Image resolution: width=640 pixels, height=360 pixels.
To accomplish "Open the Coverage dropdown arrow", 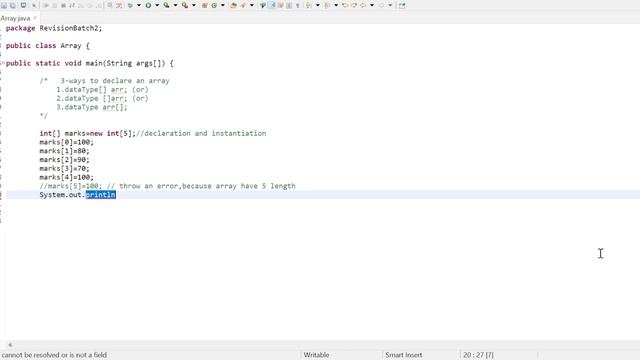I will coord(176,5).
